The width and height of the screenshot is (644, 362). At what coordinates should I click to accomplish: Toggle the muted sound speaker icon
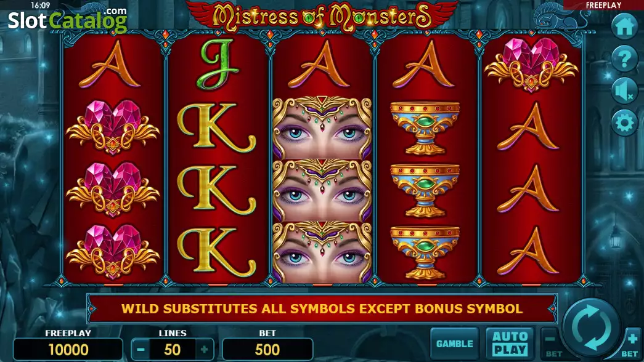[x=624, y=91]
